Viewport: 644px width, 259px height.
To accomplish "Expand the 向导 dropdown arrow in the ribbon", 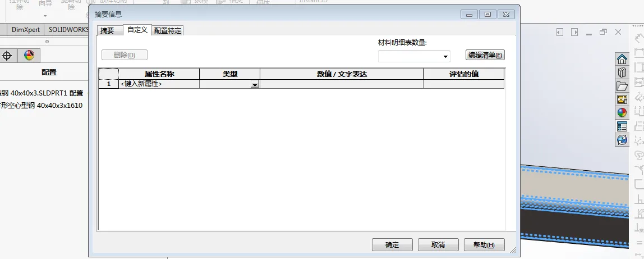I will pyautogui.click(x=45, y=16).
